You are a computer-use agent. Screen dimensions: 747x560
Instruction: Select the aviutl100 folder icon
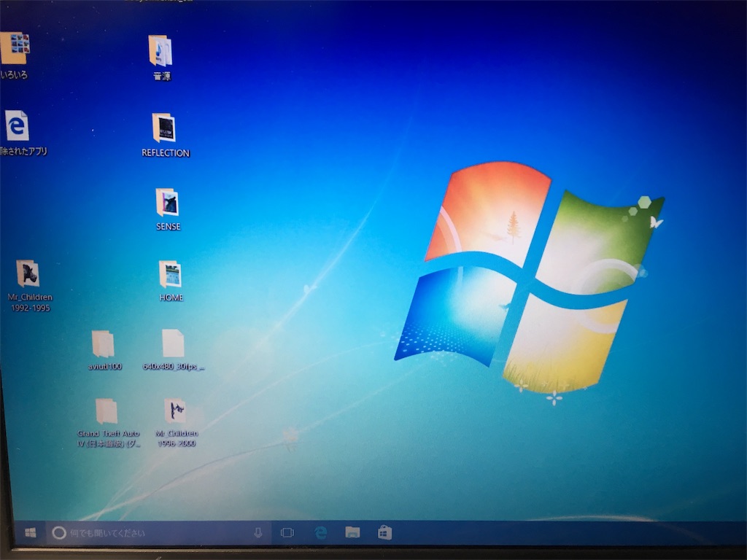point(103,344)
